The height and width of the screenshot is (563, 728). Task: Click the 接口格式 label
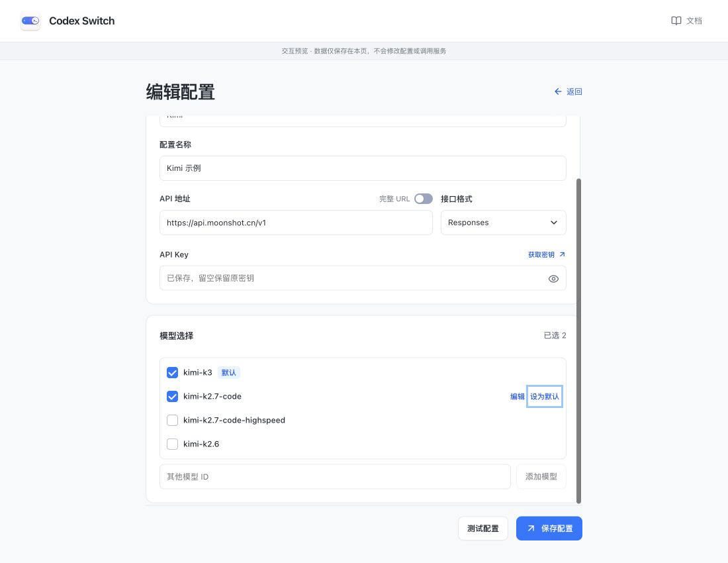[x=457, y=199]
